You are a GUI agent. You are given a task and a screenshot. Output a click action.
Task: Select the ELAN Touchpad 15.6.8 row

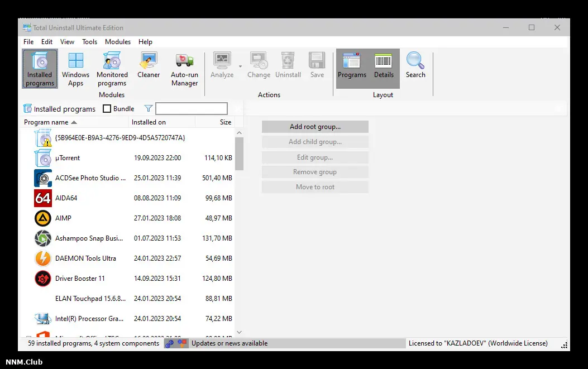(x=128, y=299)
